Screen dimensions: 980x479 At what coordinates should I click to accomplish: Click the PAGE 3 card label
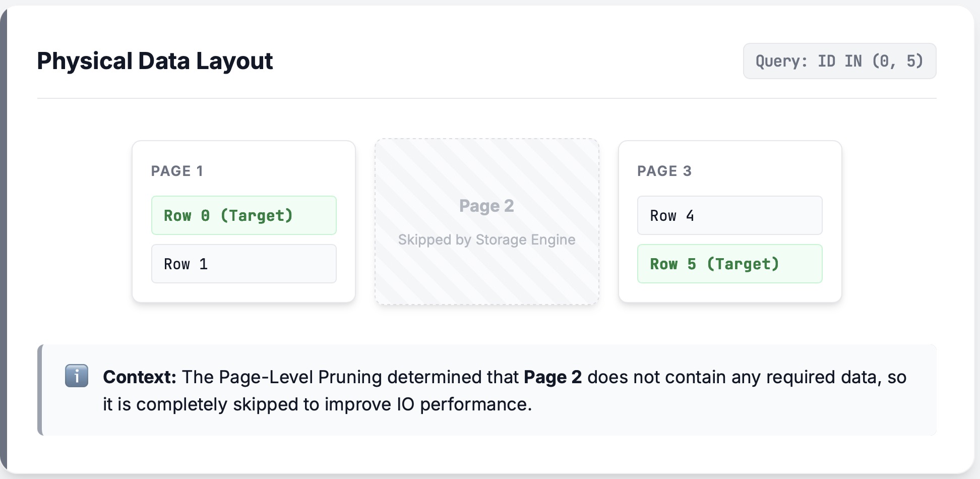664,171
